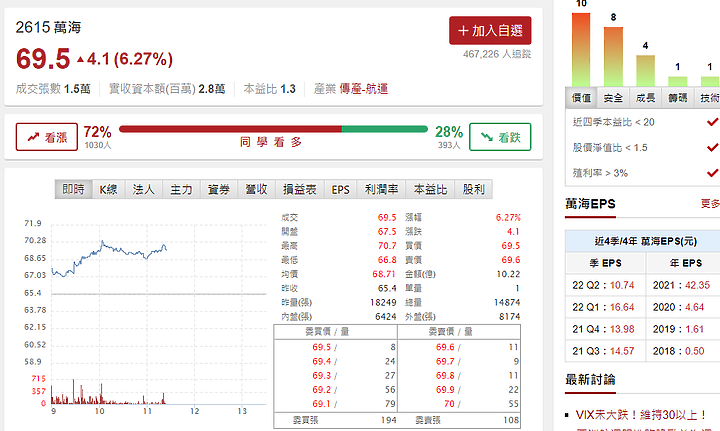Switch to the 法人 tab

[x=143, y=189]
